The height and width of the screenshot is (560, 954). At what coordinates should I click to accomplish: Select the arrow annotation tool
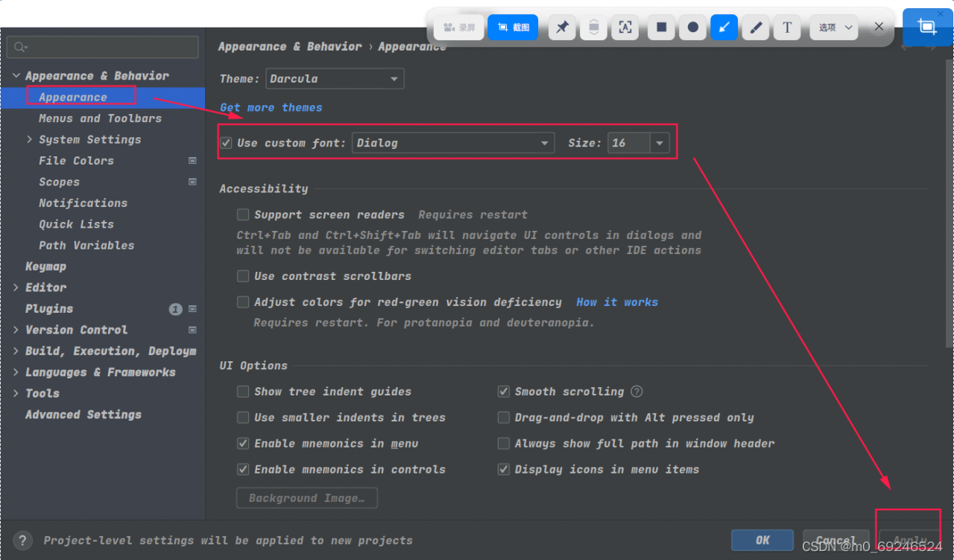point(724,28)
